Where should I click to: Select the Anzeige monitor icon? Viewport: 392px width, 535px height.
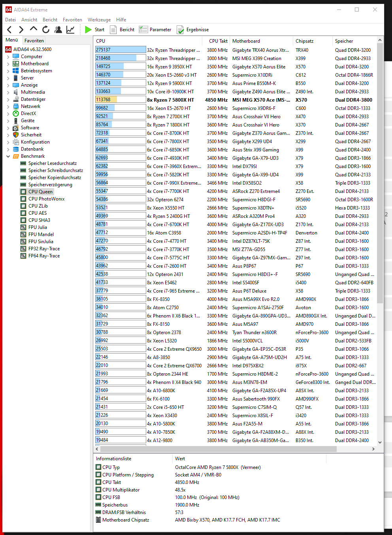click(x=16, y=85)
